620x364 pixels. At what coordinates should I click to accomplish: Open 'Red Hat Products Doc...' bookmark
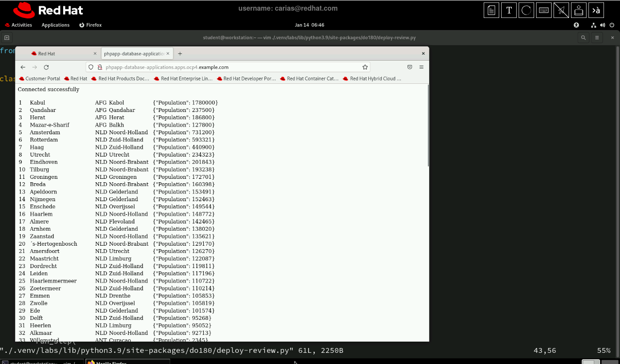(120, 79)
